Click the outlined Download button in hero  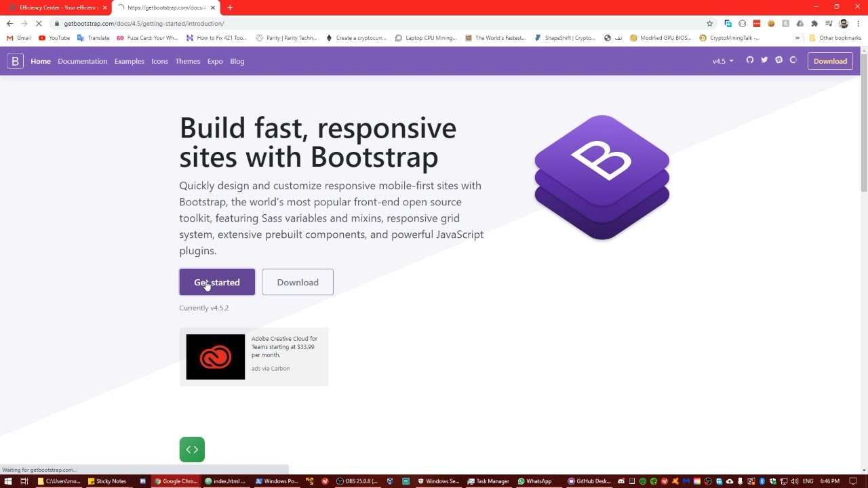coord(298,282)
